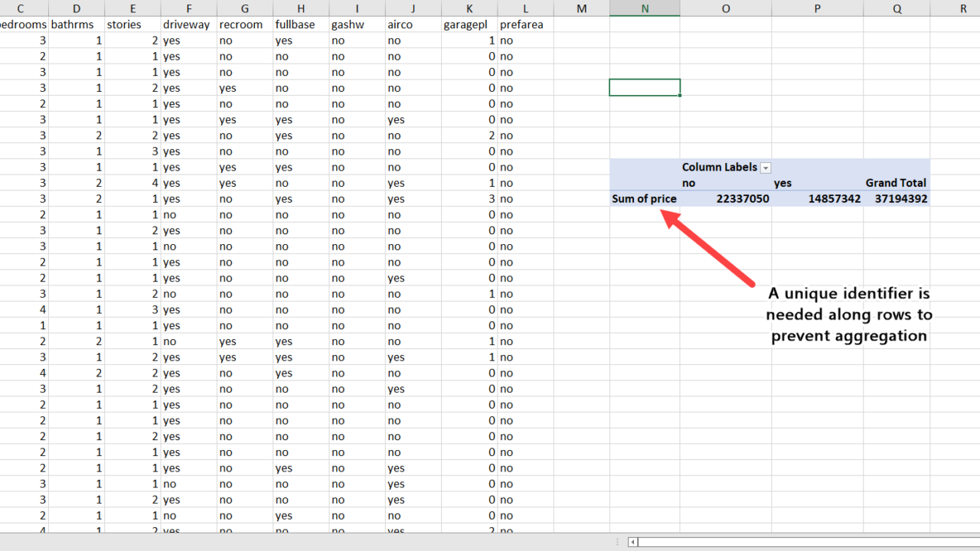
Task: Open the Column Labels filter dropdown
Action: click(766, 168)
